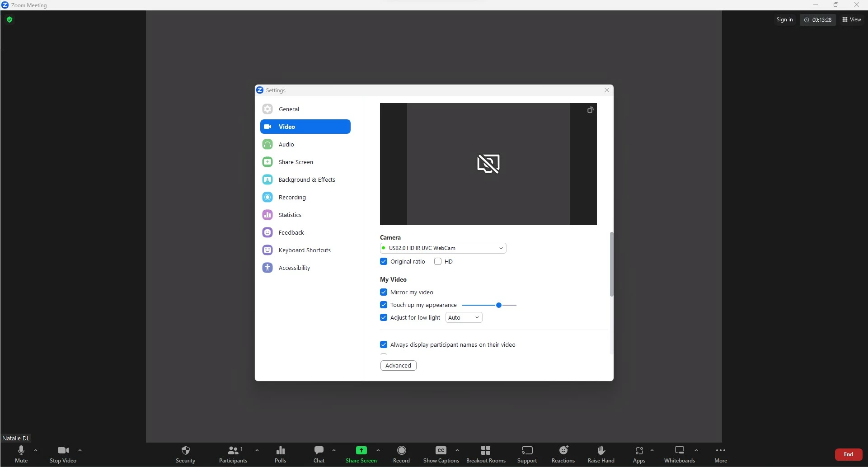Image resolution: width=868 pixels, height=467 pixels.
Task: Open the Security shield icon
Action: pos(185,450)
